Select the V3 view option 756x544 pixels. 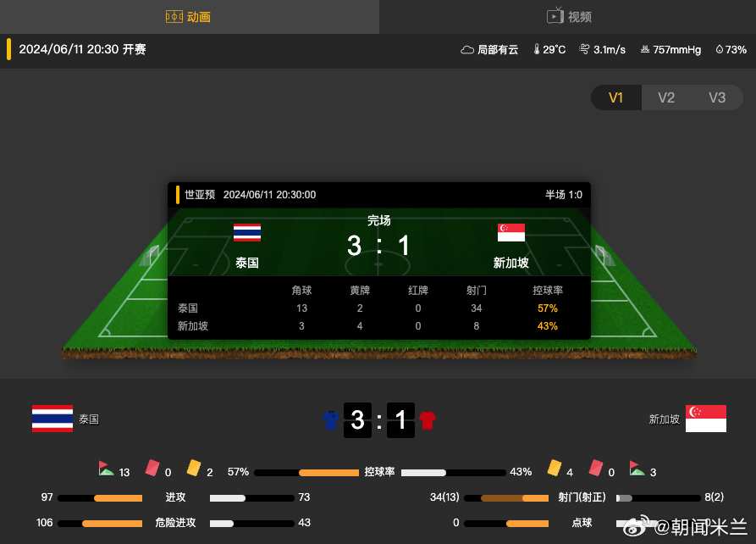pos(717,97)
